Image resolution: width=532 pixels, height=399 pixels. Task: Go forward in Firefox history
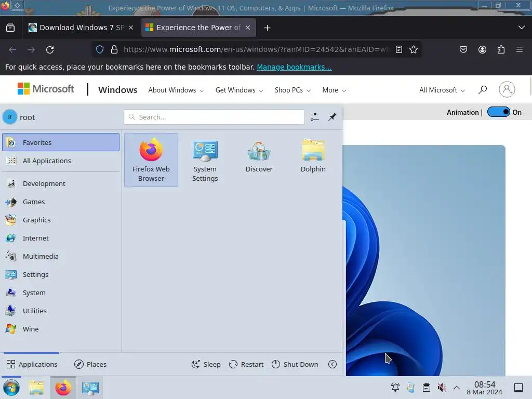pyautogui.click(x=31, y=49)
